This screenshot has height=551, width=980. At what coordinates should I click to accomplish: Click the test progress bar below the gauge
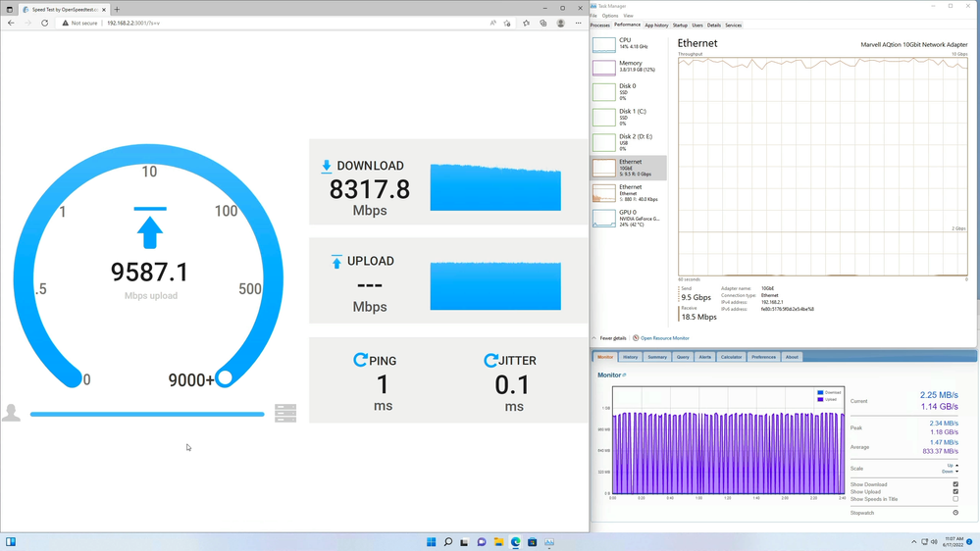(147, 414)
